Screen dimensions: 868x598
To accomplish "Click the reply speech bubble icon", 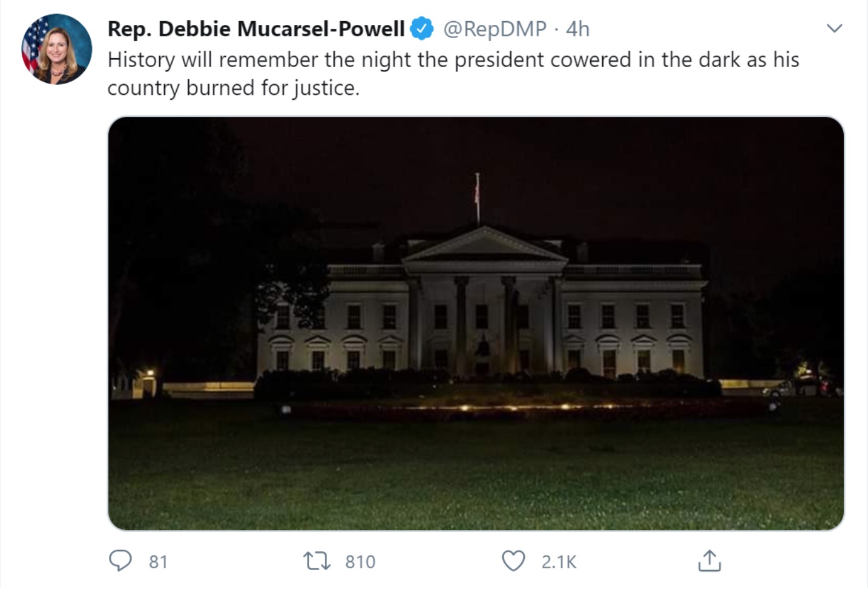I will point(120,561).
